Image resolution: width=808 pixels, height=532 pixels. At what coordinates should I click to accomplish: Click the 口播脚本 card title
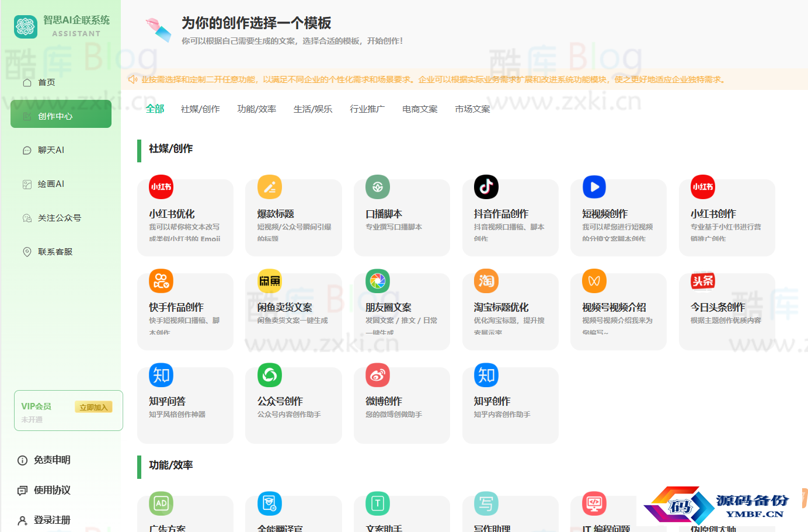[x=384, y=214]
